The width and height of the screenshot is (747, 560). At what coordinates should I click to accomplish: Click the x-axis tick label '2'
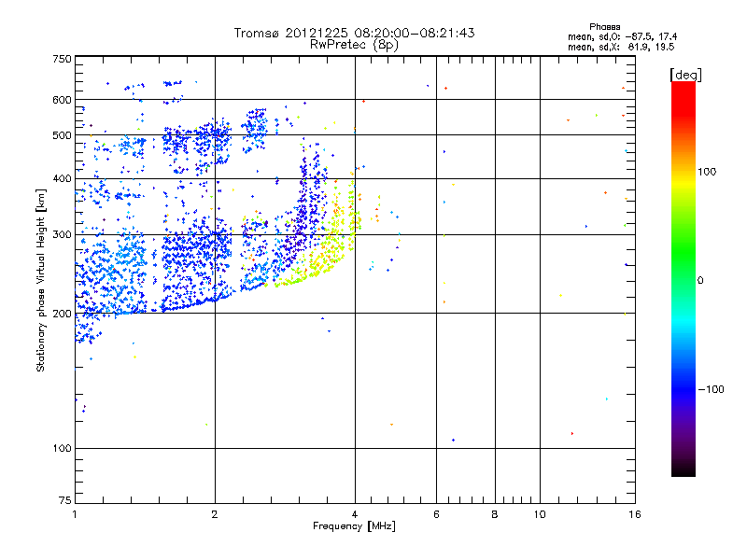215,514
